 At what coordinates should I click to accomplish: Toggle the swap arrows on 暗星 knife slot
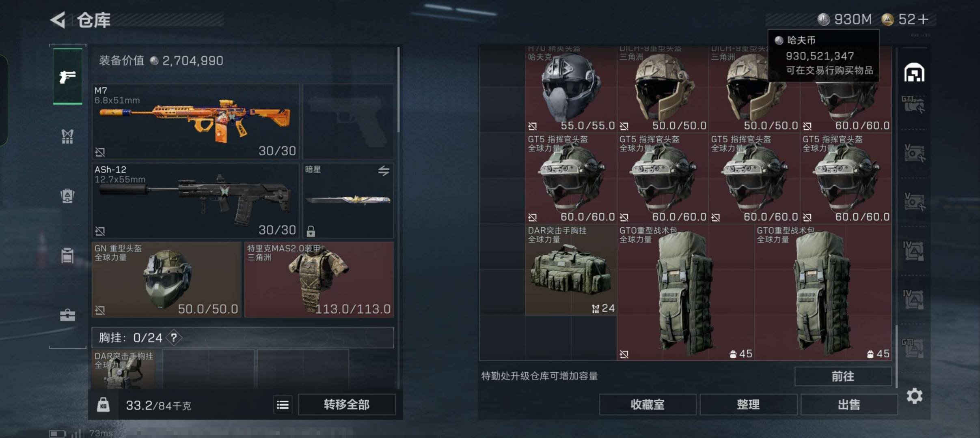(x=384, y=171)
